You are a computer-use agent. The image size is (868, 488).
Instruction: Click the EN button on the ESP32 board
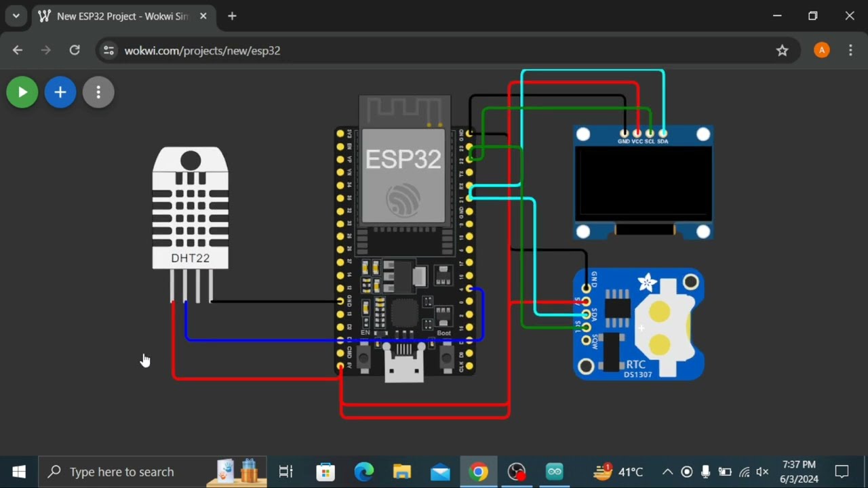pyautogui.click(x=363, y=357)
